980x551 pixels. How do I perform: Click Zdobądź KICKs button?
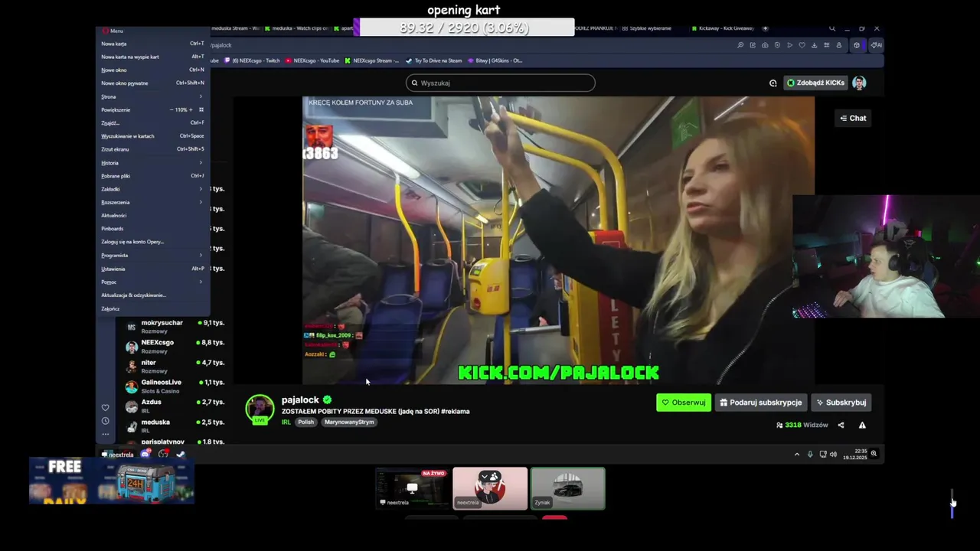point(815,83)
